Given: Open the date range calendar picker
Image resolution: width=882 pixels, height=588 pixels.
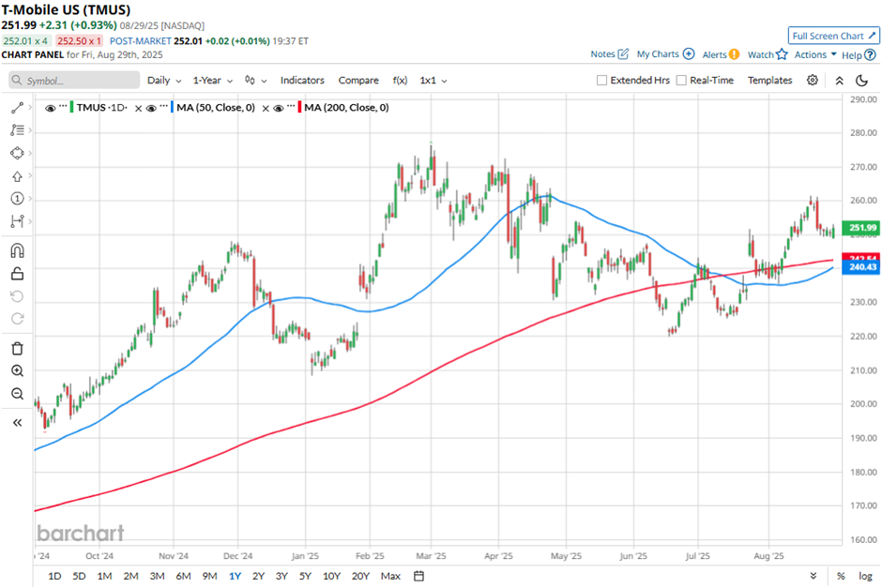Looking at the screenshot, I should pyautogui.click(x=418, y=576).
